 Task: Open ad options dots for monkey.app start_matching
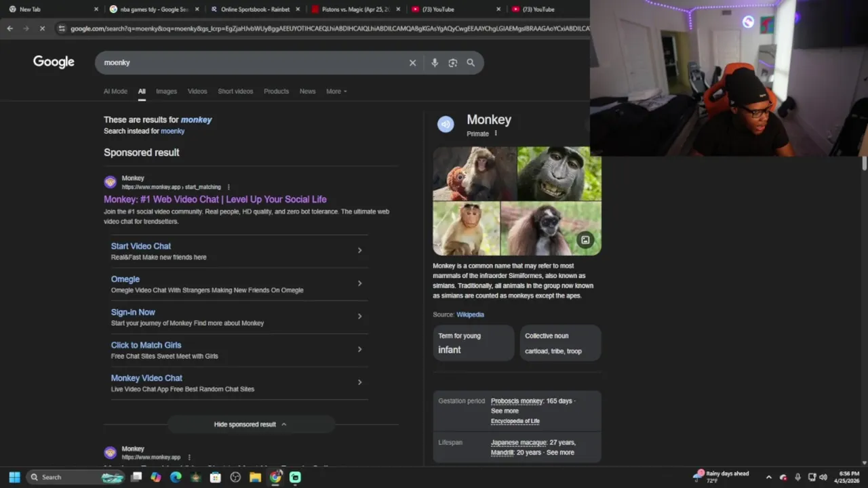click(x=229, y=187)
